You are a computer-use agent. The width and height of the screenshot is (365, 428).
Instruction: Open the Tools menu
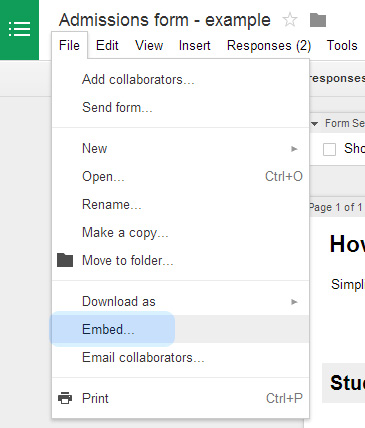342,45
